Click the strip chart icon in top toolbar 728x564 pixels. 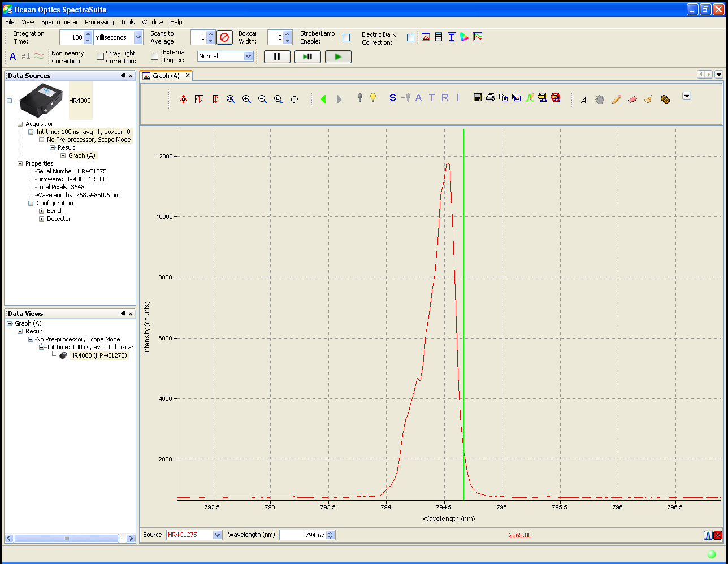tap(478, 37)
